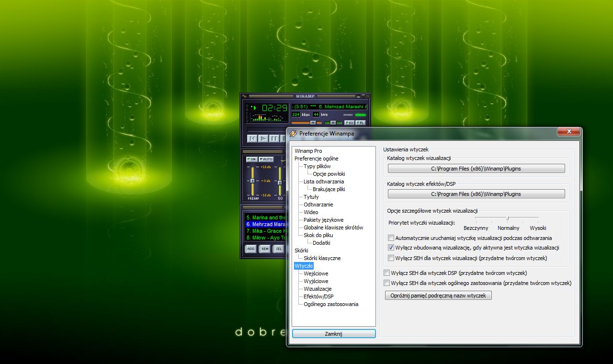The height and width of the screenshot is (364, 613).
Task: Open Brakujące pliki preferences page
Action: click(x=329, y=189)
